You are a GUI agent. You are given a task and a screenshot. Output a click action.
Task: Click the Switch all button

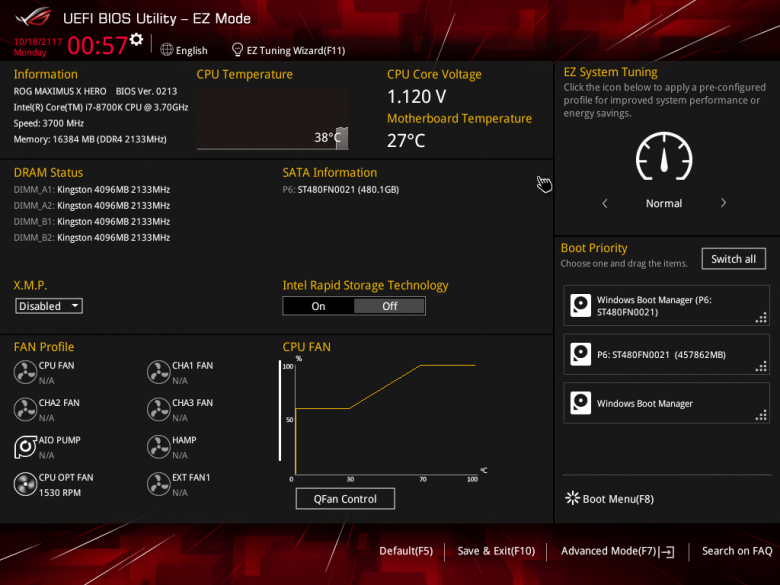coord(733,259)
